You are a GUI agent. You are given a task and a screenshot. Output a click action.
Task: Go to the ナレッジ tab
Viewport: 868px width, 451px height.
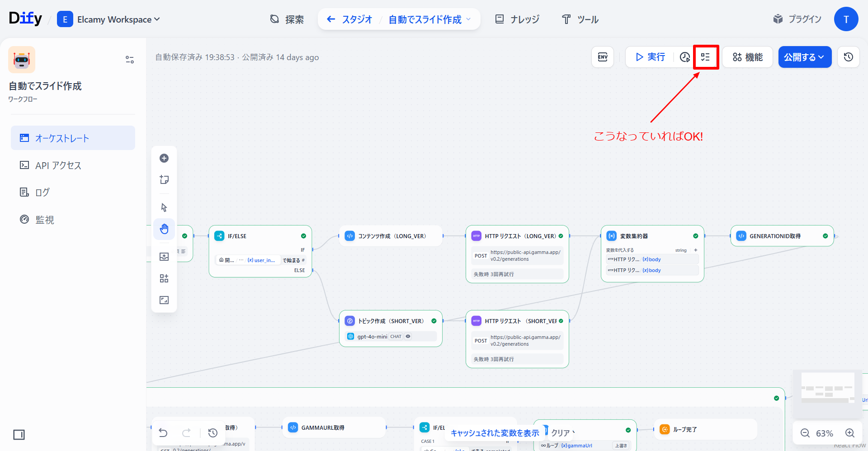(518, 19)
